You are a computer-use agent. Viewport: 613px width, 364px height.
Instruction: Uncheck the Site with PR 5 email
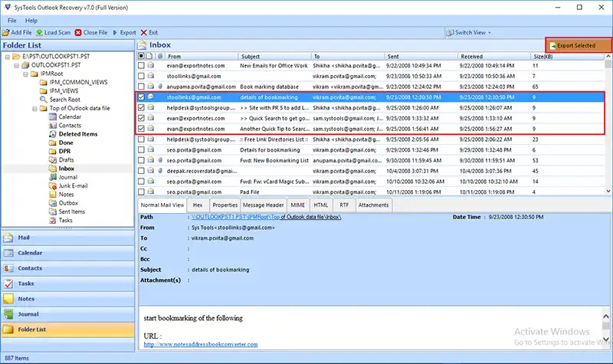coord(141,107)
